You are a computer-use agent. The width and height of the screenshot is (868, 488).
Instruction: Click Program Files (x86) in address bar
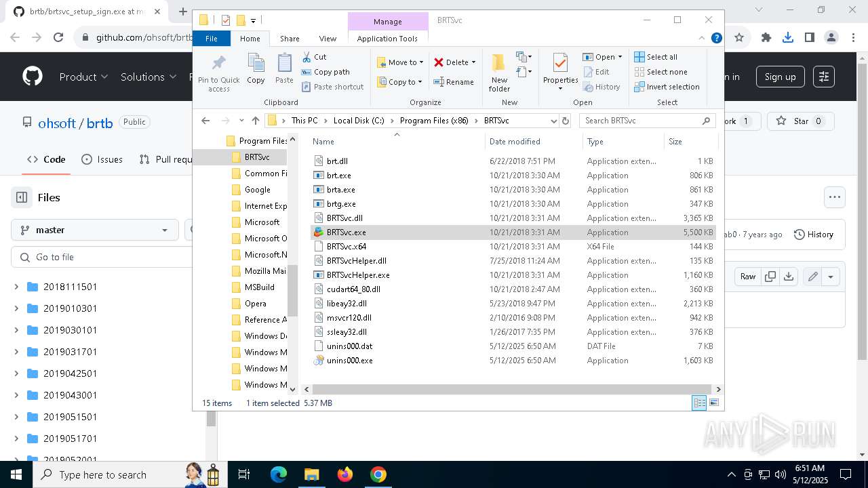[x=434, y=121]
